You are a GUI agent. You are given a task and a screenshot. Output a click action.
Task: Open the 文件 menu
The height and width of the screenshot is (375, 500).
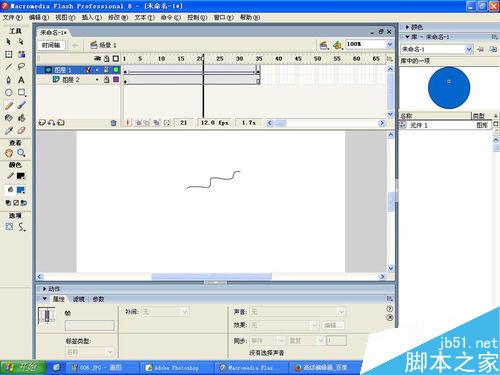pos(13,17)
